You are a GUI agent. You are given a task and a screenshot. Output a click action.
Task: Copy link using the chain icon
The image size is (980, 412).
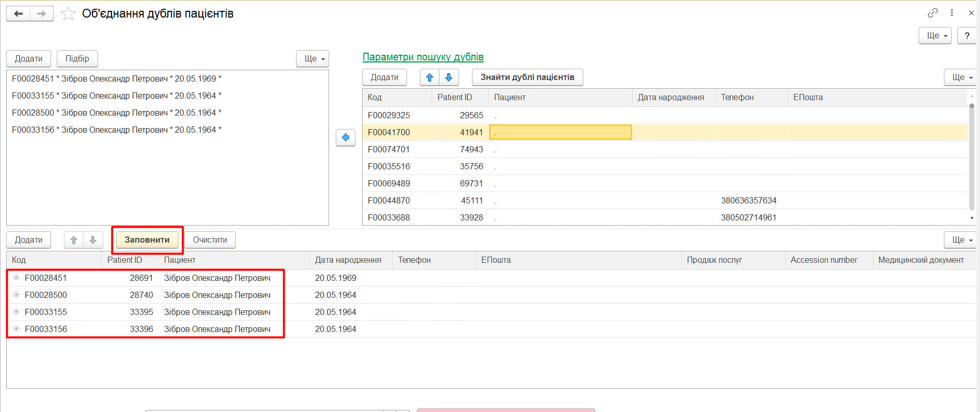933,13
